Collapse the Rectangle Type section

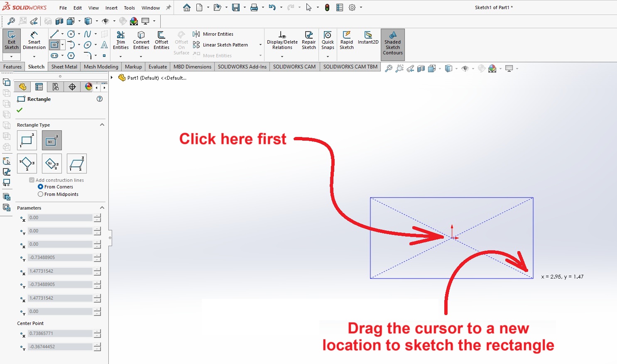click(102, 125)
